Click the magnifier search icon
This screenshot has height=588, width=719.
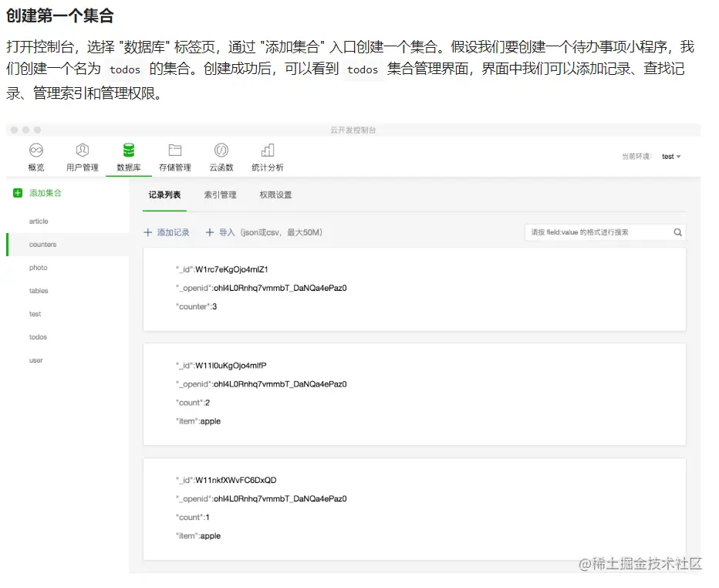point(677,232)
